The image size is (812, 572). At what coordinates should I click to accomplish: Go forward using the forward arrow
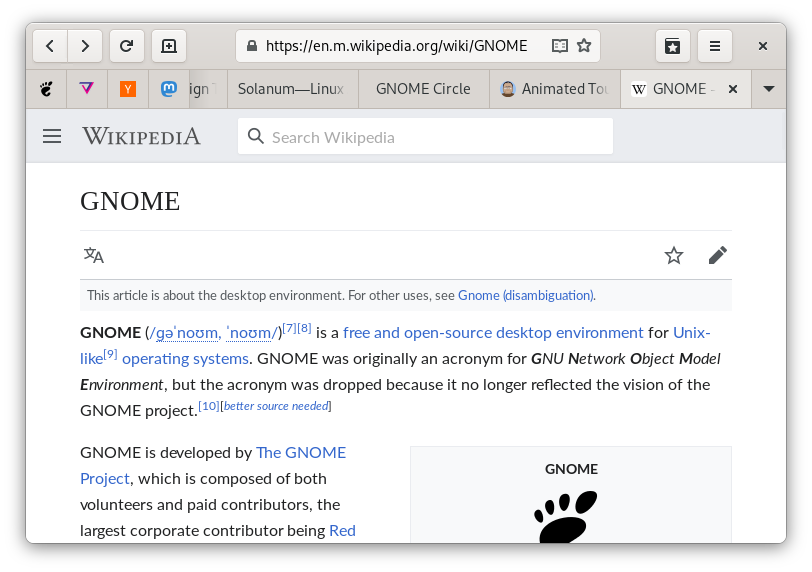coord(85,46)
